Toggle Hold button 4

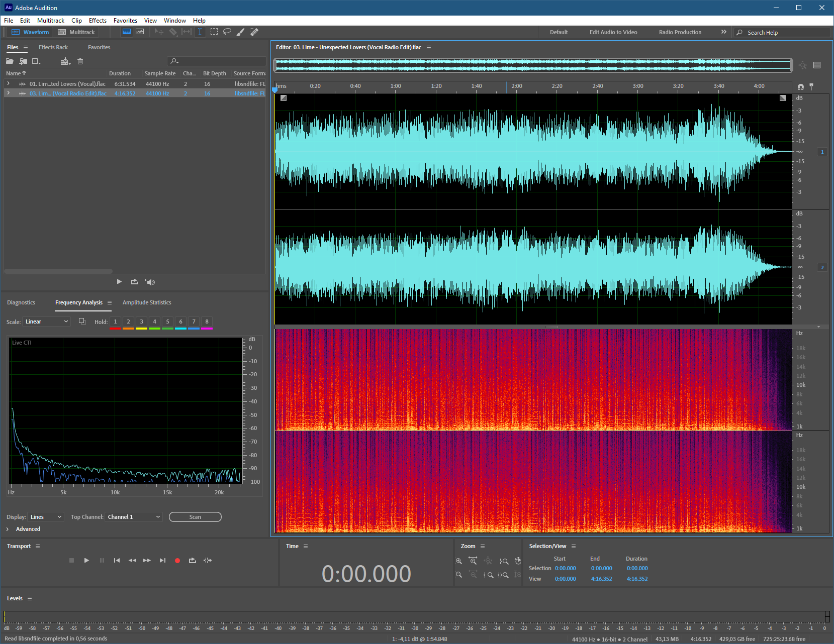click(154, 322)
